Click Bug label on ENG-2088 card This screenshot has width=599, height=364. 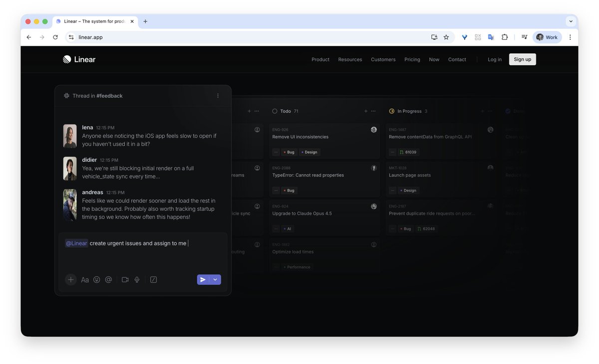pos(289,190)
